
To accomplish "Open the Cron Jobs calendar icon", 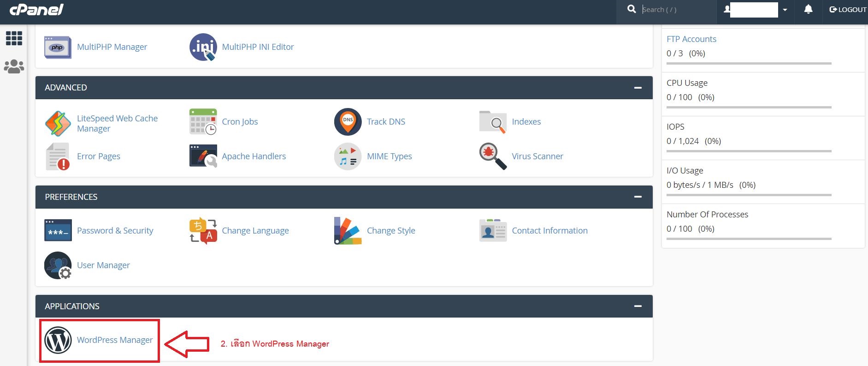I will click(x=203, y=122).
